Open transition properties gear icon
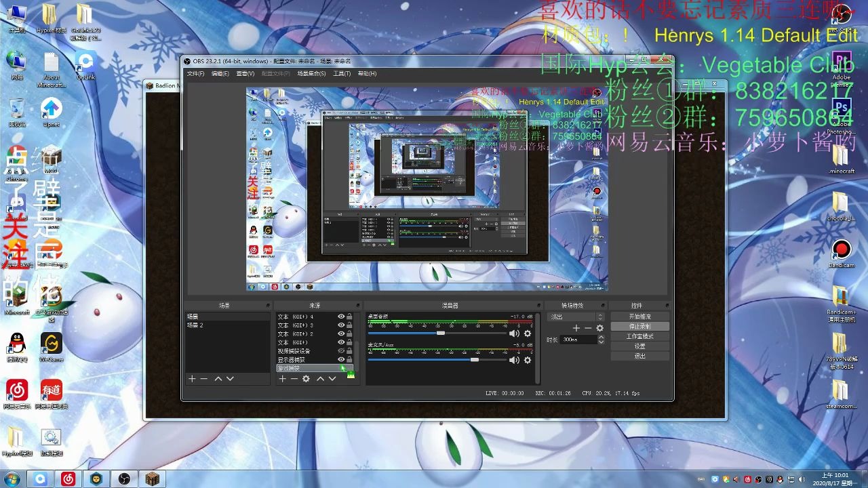This screenshot has height=488, width=868. [x=599, y=328]
